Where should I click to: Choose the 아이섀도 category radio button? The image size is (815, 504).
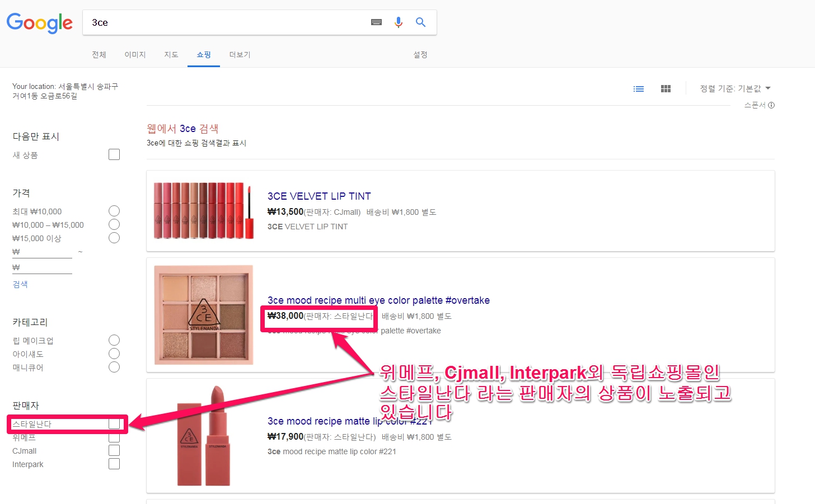[114, 354]
